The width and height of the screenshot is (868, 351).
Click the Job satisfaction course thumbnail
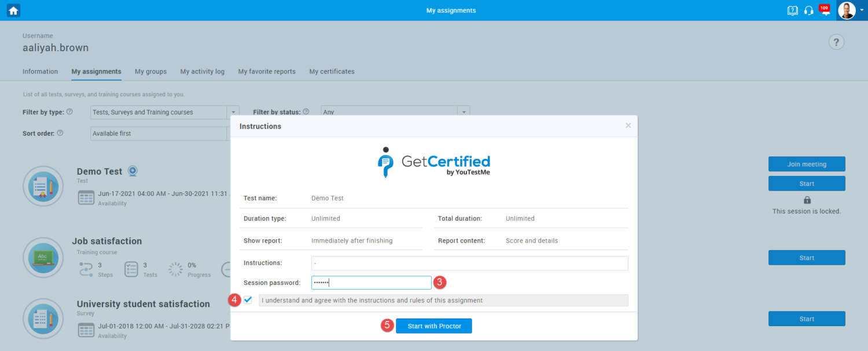coord(43,258)
